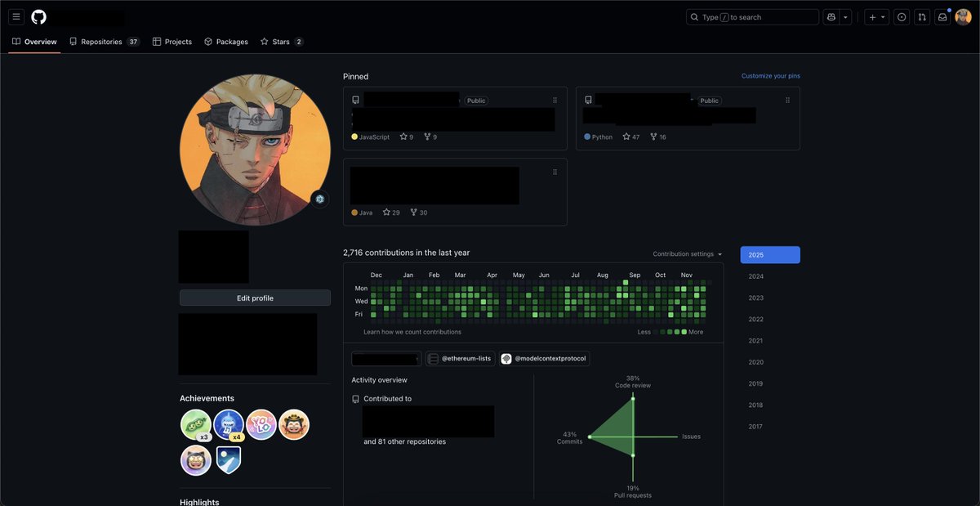Open the @ethereum-lists organization filter
The image size is (980, 506).
click(461, 359)
